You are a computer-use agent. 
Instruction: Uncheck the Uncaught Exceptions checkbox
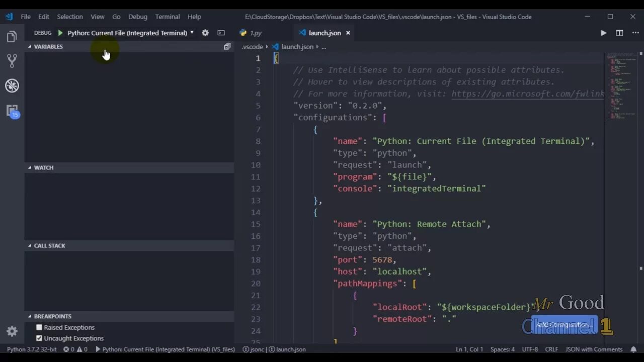pyautogui.click(x=39, y=338)
